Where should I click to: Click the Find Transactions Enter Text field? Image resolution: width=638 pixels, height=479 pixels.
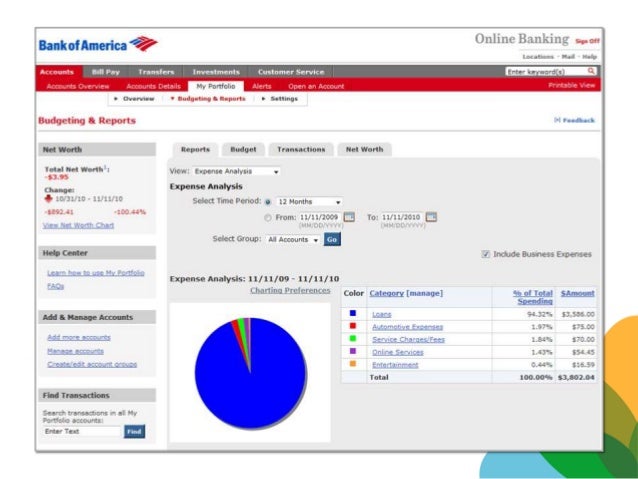(x=82, y=431)
